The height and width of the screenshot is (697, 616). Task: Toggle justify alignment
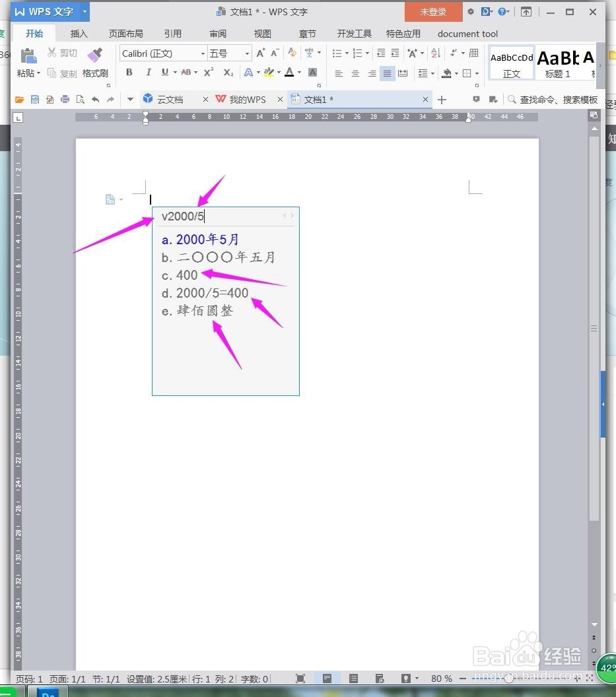click(x=388, y=73)
